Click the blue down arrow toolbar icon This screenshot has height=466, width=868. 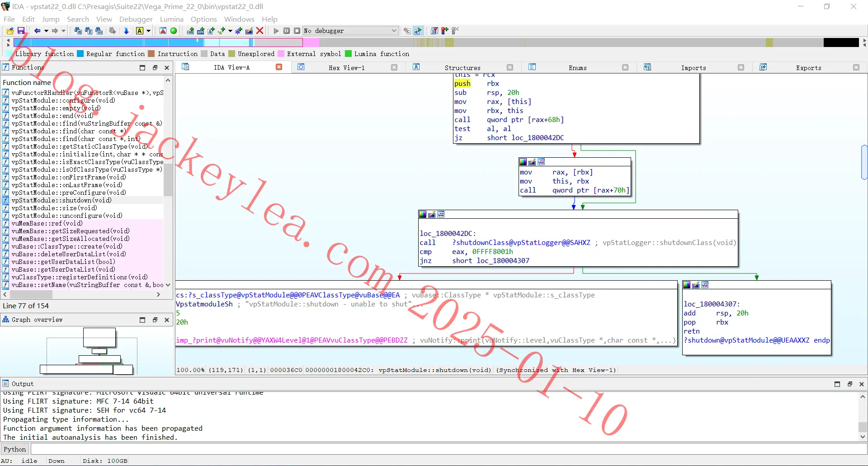click(126, 31)
